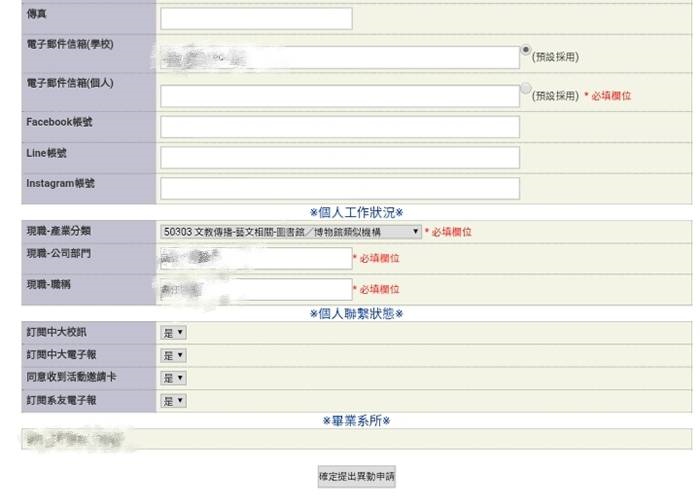Click the 傳真 fax input field
The height and width of the screenshot is (497, 700).
(x=256, y=19)
